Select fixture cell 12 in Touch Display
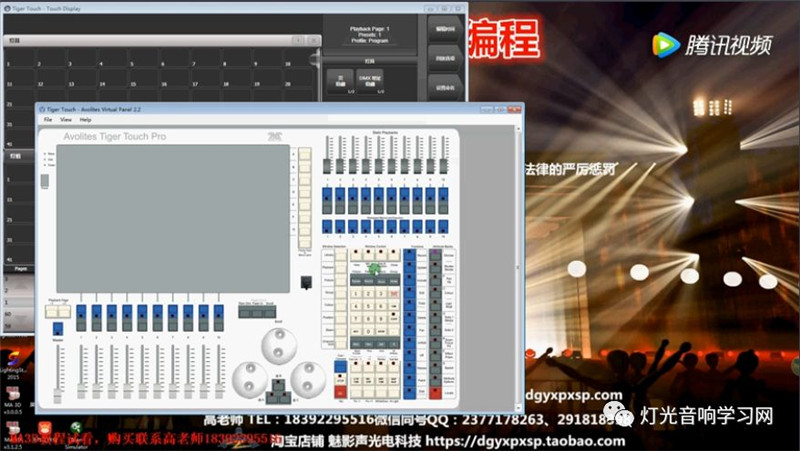The height and width of the screenshot is (451, 800). pyautogui.click(x=50, y=78)
